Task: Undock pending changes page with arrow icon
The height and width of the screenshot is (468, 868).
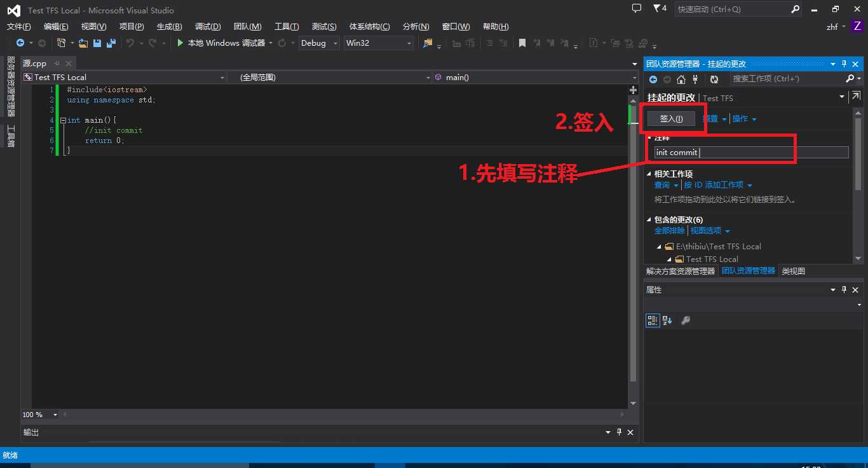Action: (856, 97)
